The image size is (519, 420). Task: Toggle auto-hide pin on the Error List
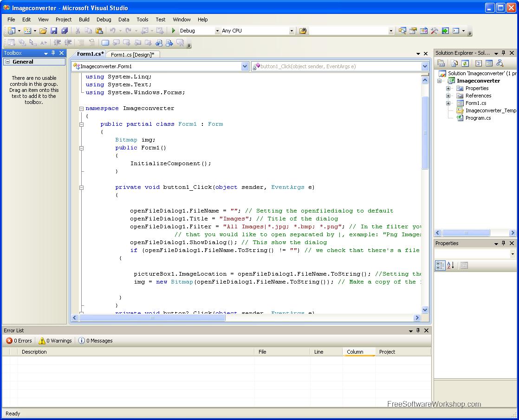pyautogui.click(x=418, y=330)
